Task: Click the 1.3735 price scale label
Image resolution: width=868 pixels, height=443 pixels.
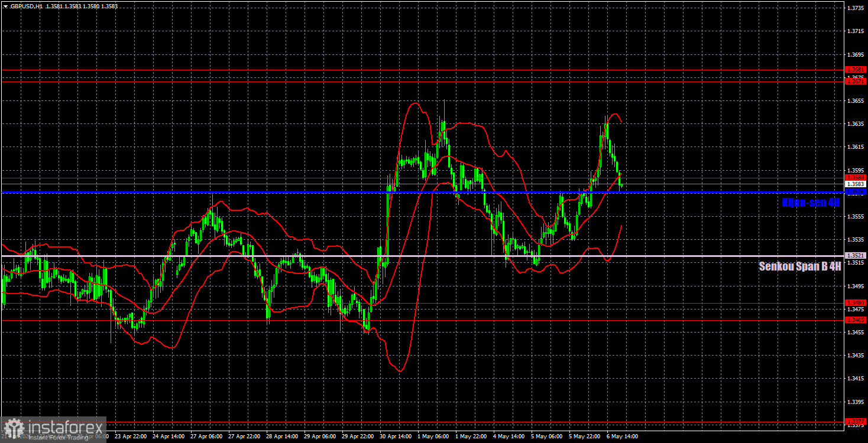Action: pyautogui.click(x=856, y=8)
